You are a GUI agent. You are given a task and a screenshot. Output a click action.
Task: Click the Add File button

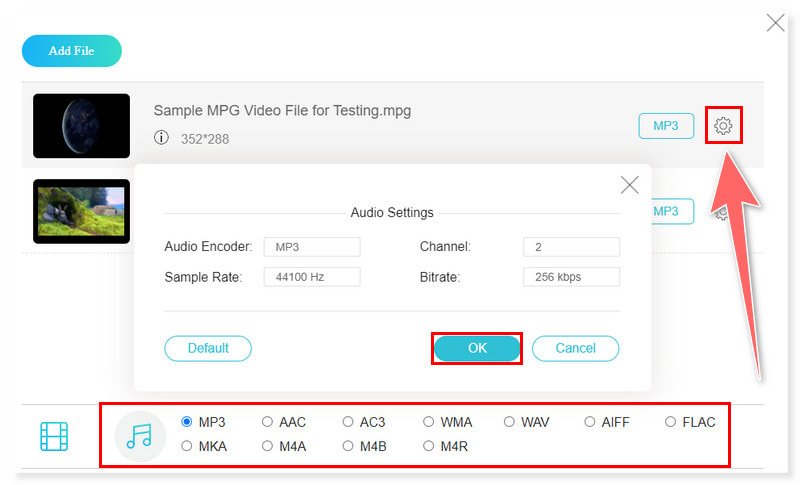click(71, 50)
